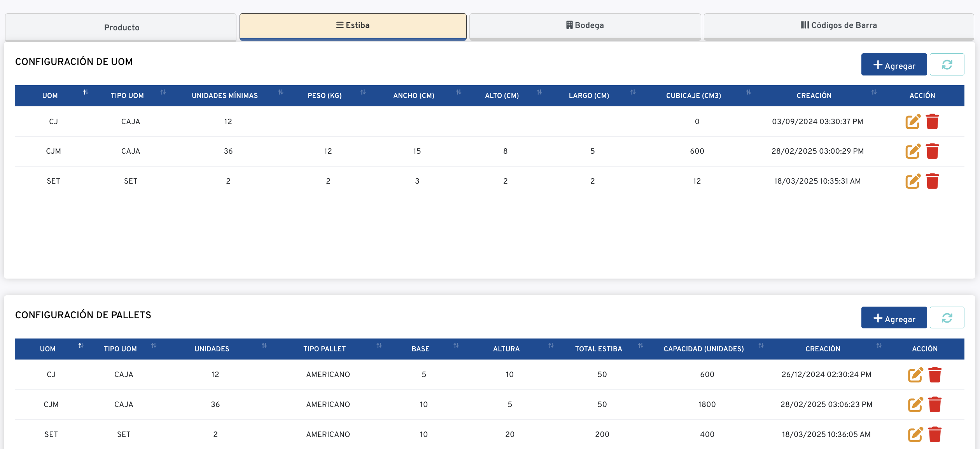This screenshot has height=449, width=980.
Task: Edit the CJ pallet configuration row
Action: coord(915,375)
